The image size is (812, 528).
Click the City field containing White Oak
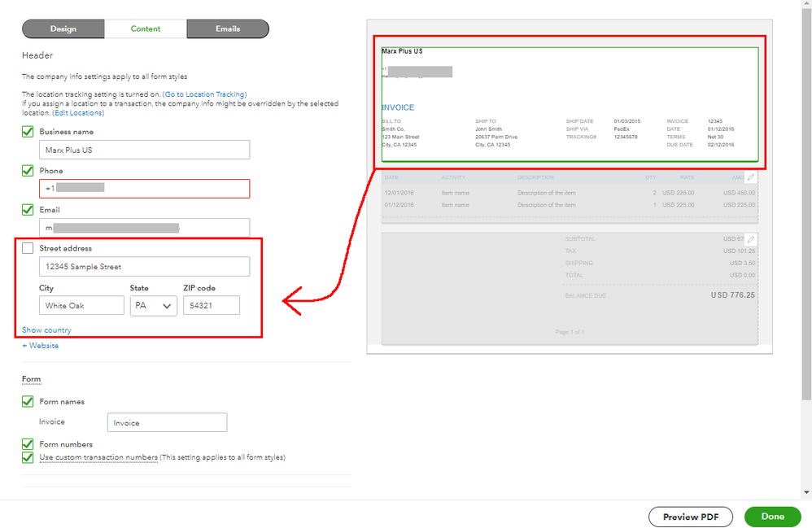pos(82,305)
